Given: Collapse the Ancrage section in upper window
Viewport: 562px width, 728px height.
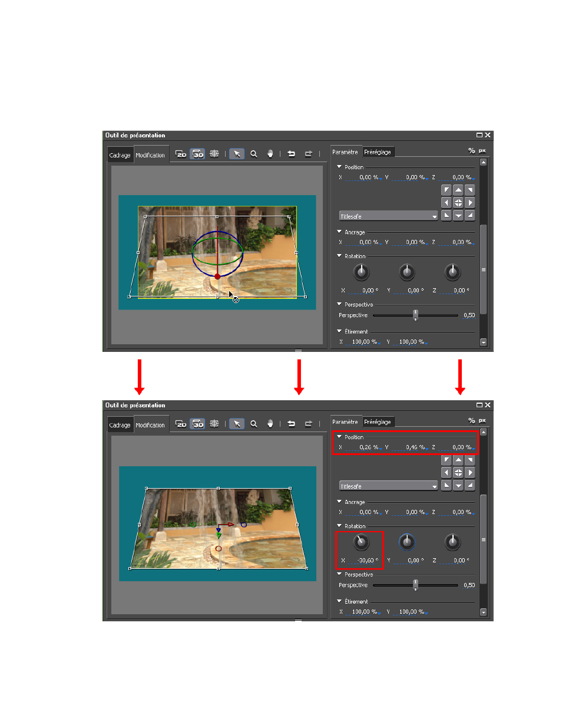Looking at the screenshot, I should click(339, 232).
